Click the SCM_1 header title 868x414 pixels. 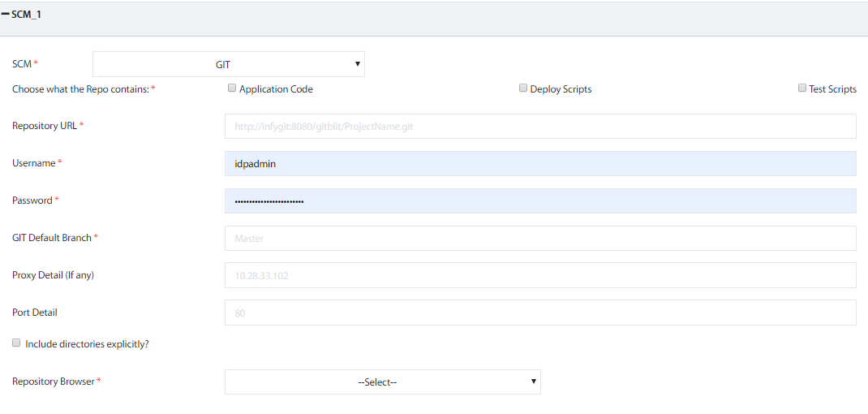tap(26, 15)
